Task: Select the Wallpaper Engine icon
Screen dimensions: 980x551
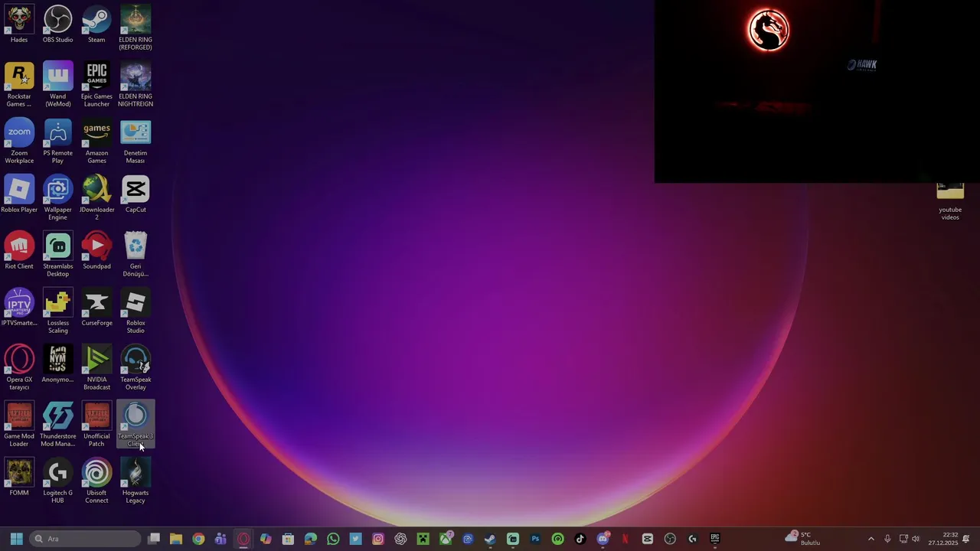Action: (x=58, y=197)
